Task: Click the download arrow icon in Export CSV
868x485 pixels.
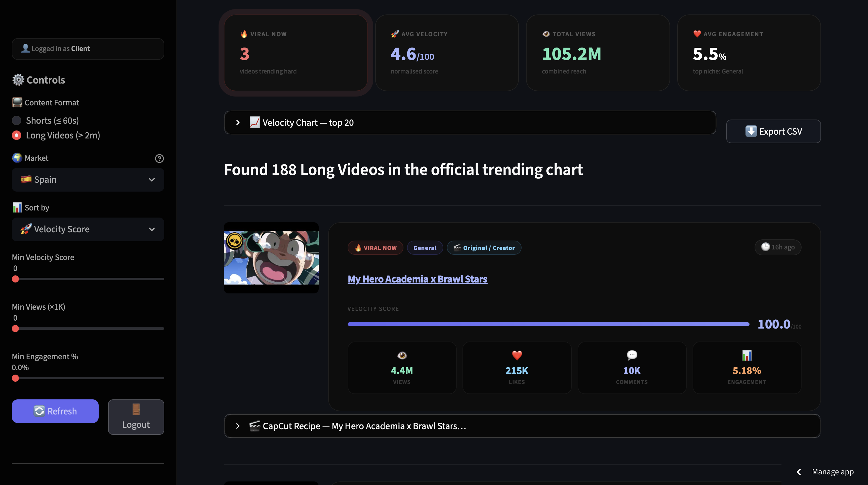Action: tap(751, 131)
